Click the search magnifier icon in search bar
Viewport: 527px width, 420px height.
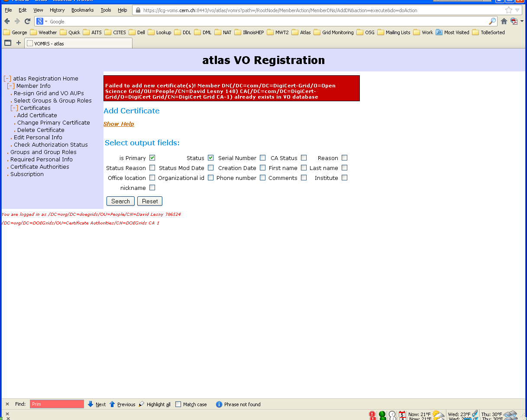[x=492, y=21]
